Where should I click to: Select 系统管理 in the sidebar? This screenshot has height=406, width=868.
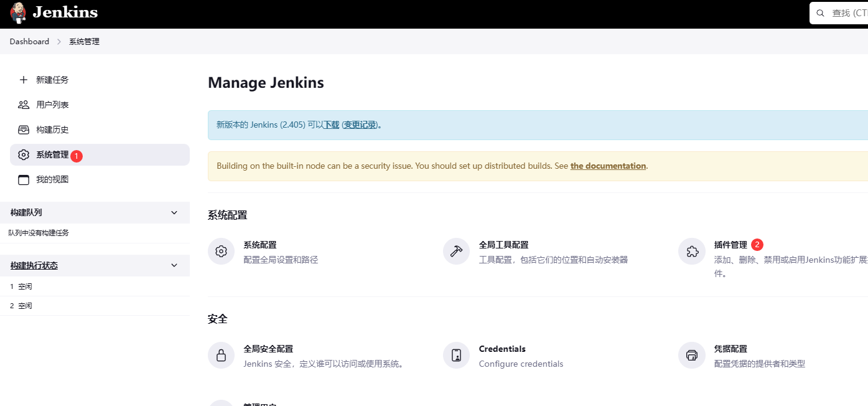pos(100,154)
